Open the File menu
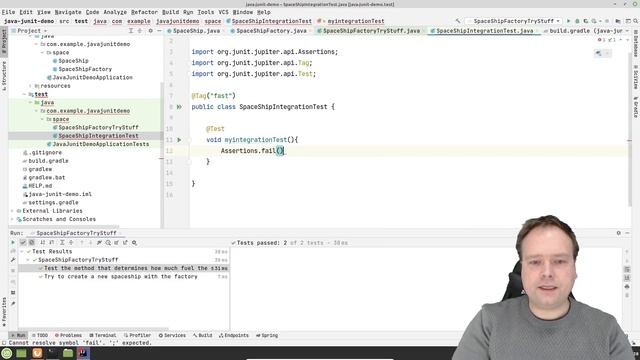Image resolution: width=640 pixels, height=360 pixels. coord(8,12)
